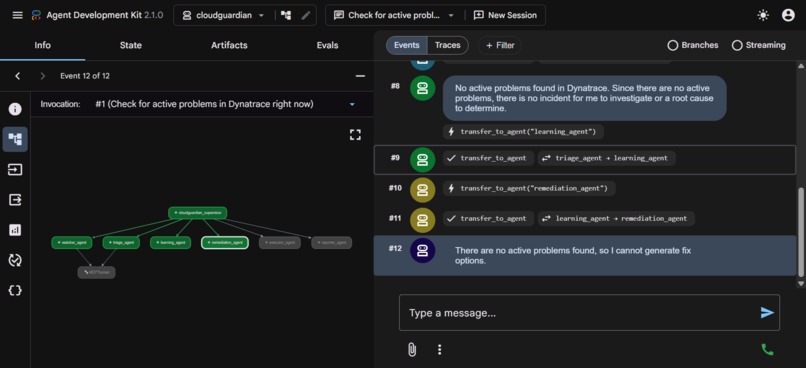806x368 pixels.
Task: Select event #12 'no active problems found' message
Action: (x=585, y=255)
